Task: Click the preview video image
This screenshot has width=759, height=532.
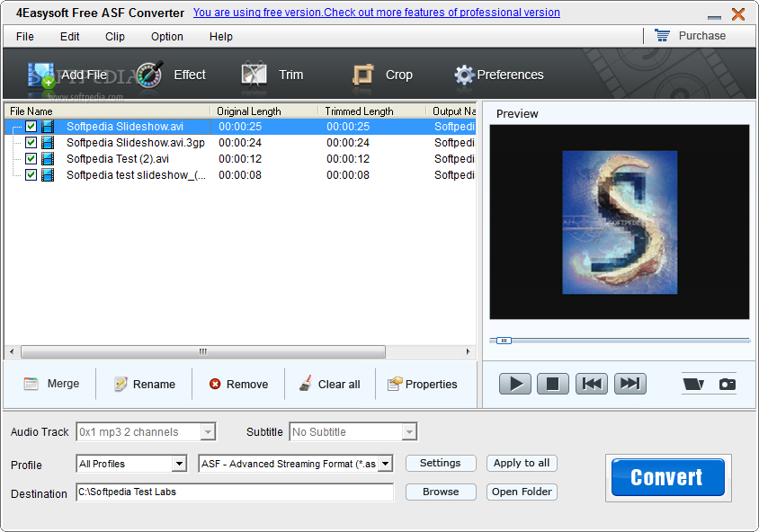Action: point(620,223)
